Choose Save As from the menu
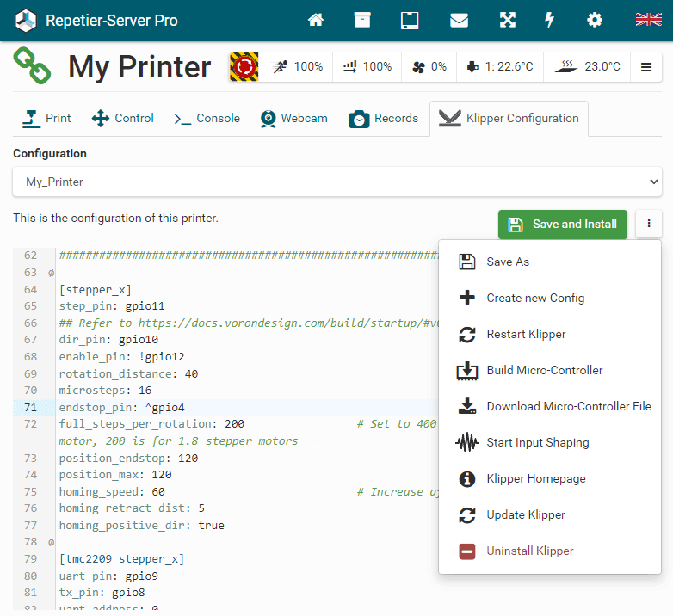This screenshot has height=616, width=673. (549, 262)
